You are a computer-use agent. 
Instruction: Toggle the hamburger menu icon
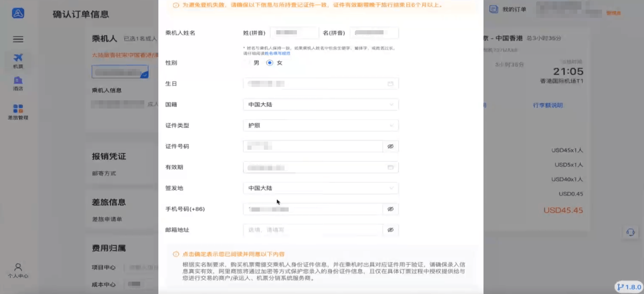pyautogui.click(x=18, y=39)
